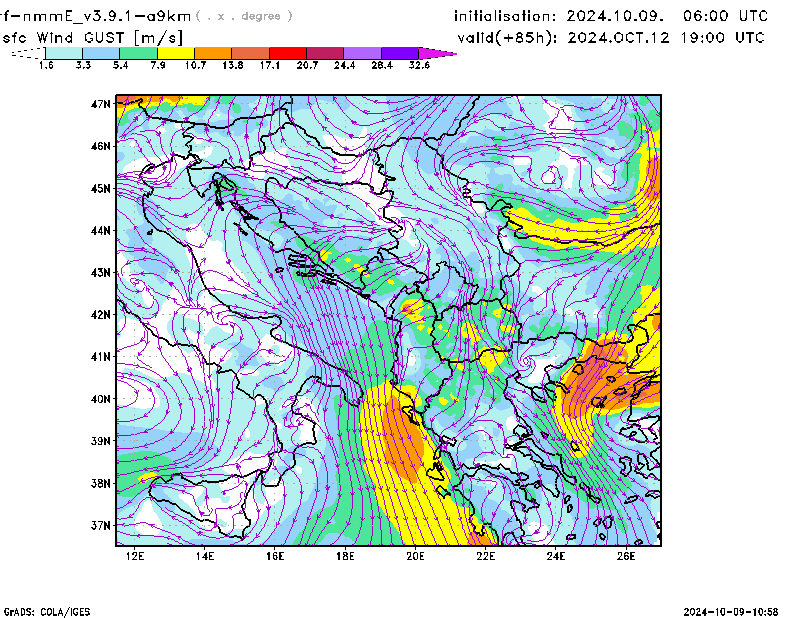
Task: Click the crimson legend swatch (20.7–24.4)
Action: tap(325, 53)
